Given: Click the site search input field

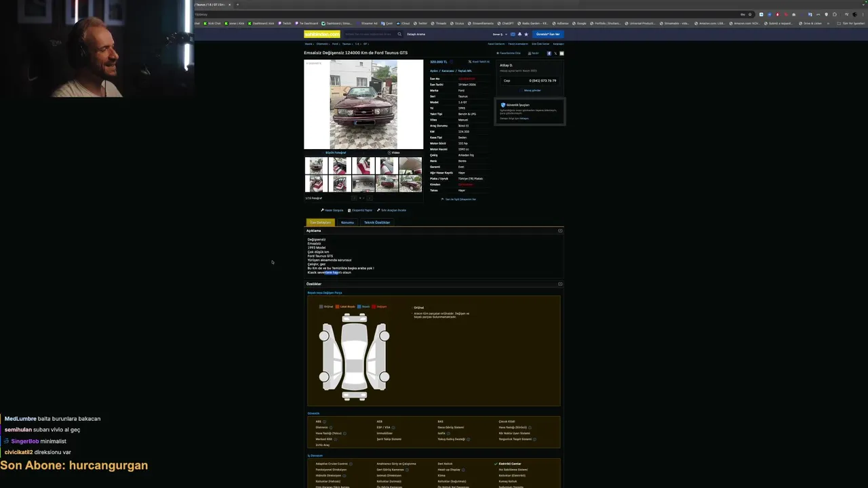Looking at the screenshot, I should pyautogui.click(x=368, y=34).
